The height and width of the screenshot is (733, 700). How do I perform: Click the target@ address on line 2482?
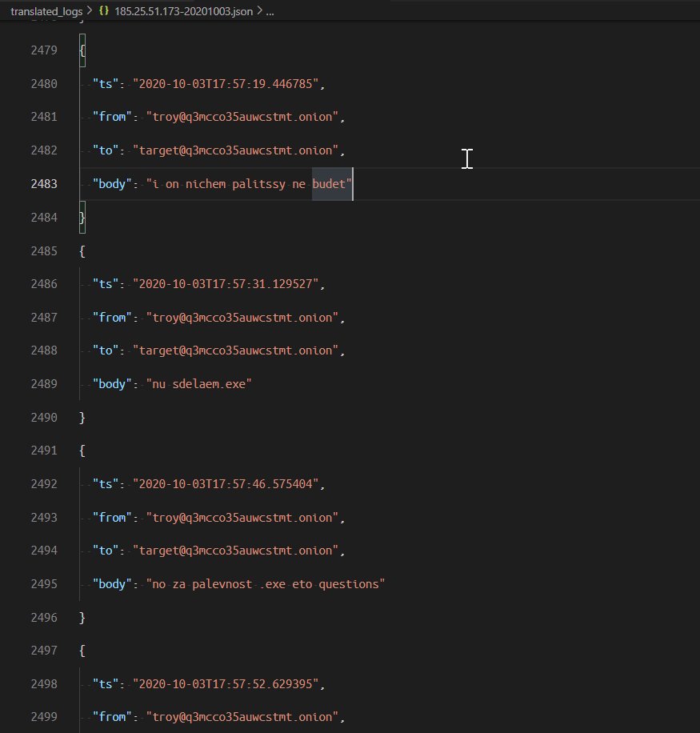235,150
